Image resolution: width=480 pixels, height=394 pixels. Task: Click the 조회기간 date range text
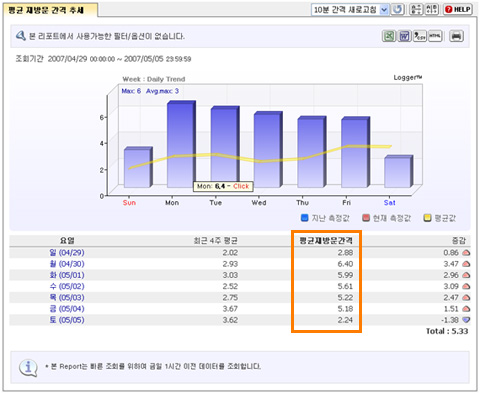(103, 59)
